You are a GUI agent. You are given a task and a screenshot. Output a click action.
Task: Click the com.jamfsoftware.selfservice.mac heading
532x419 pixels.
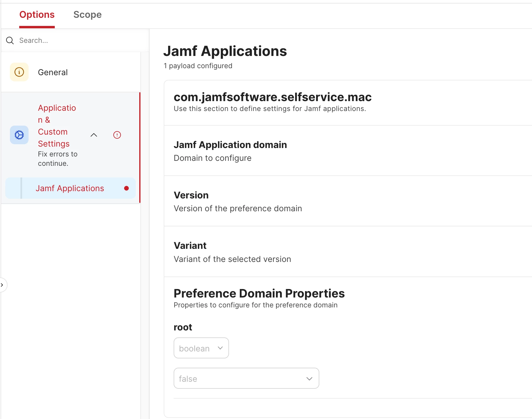pos(273,97)
